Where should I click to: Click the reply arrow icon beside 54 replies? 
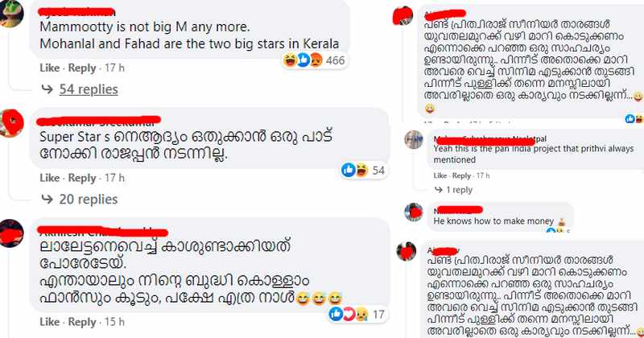(47, 89)
